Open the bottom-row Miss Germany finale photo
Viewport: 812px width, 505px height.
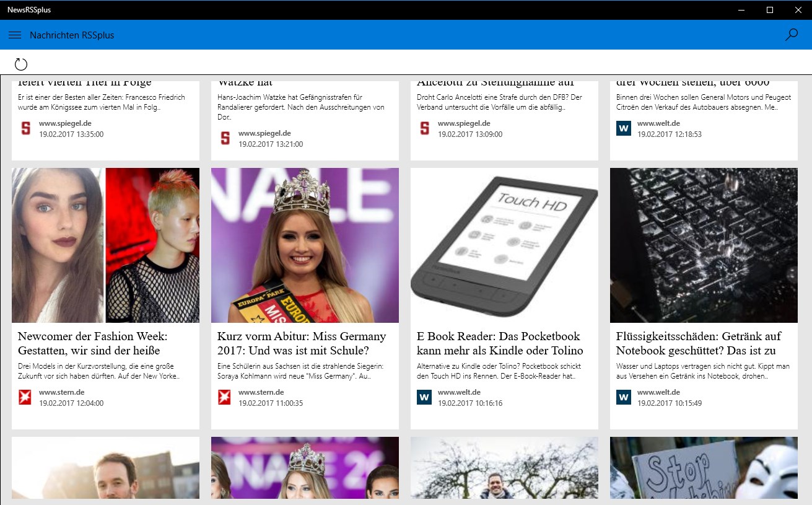305,468
